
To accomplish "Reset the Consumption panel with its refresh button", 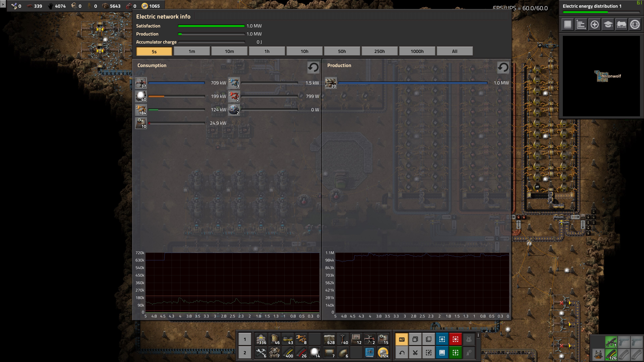I will click(313, 67).
